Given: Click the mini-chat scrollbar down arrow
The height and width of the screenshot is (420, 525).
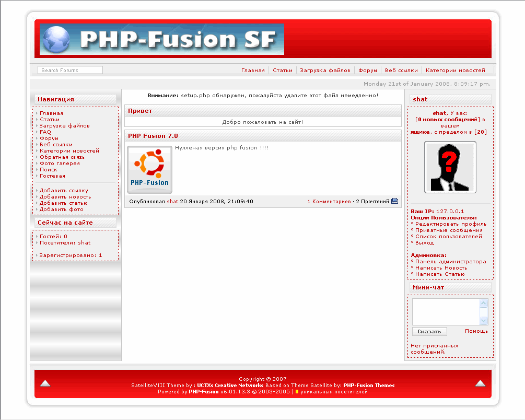Looking at the screenshot, I should [x=484, y=321].
